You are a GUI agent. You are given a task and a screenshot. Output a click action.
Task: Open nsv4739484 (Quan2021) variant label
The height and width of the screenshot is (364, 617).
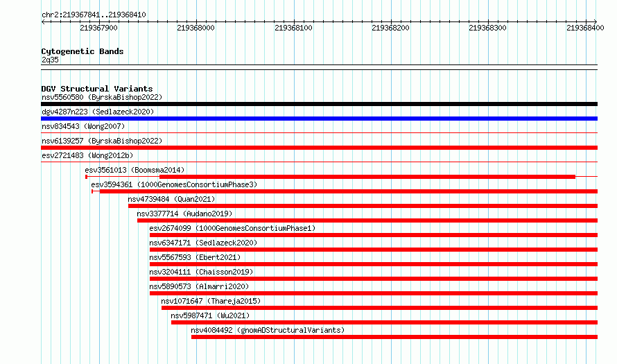tap(171, 199)
